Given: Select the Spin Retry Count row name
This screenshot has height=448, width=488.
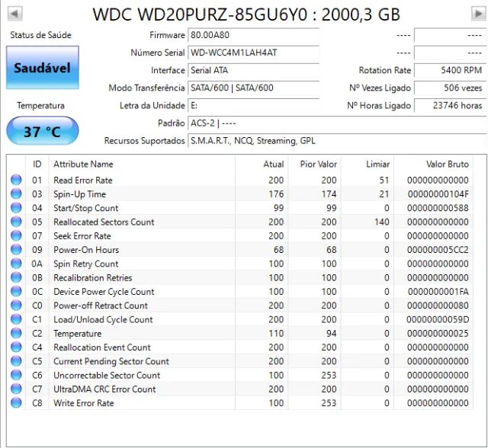Looking at the screenshot, I should 86,264.
